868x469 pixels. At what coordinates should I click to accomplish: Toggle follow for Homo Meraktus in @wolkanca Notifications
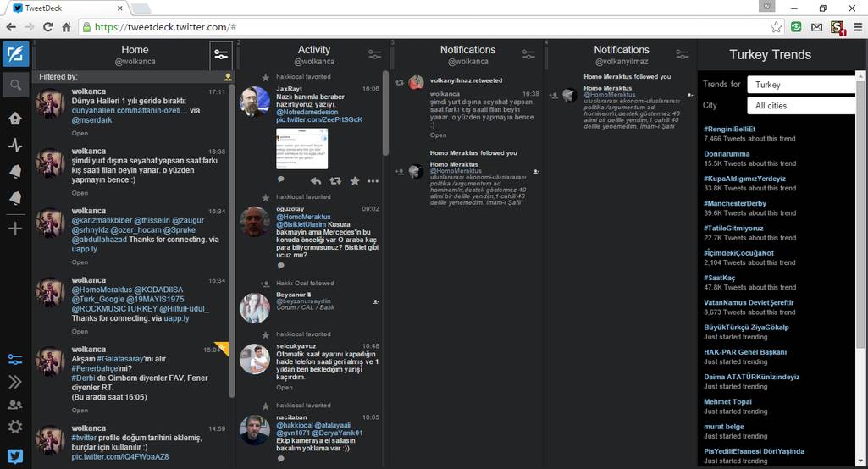[x=536, y=172]
